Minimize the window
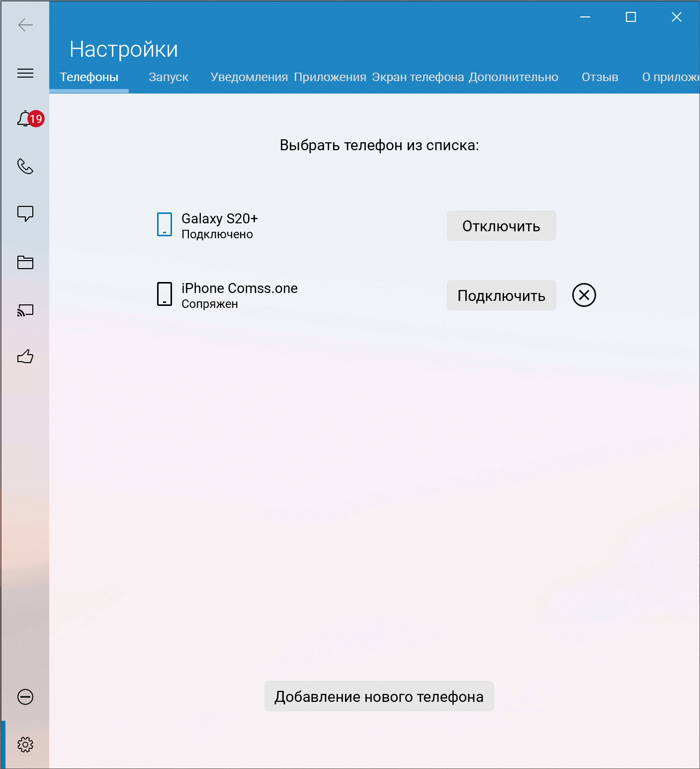Viewport: 700px width, 769px height. (586, 17)
